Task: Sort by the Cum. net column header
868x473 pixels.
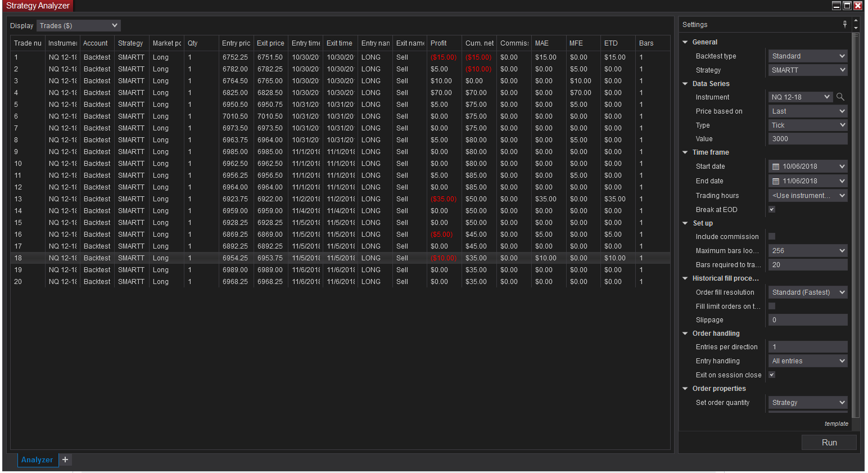Action: [x=480, y=43]
